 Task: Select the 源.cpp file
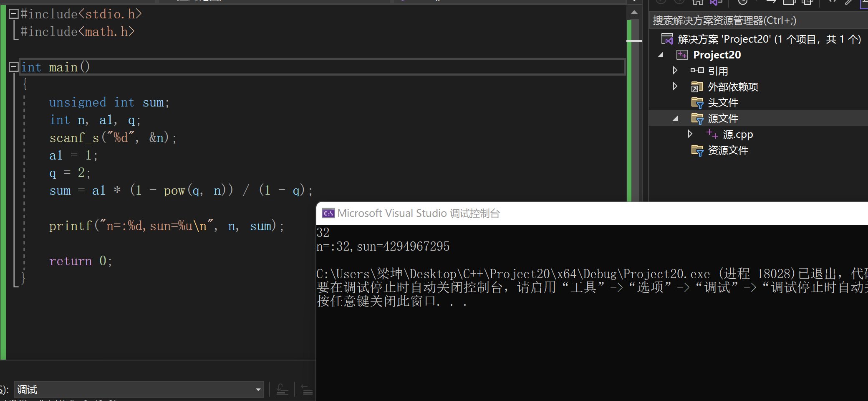point(738,135)
